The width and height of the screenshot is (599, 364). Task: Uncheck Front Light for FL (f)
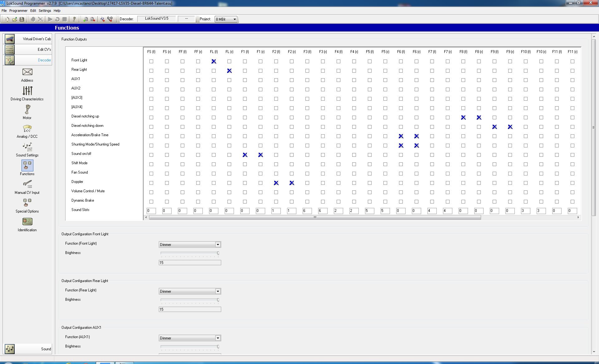214,61
